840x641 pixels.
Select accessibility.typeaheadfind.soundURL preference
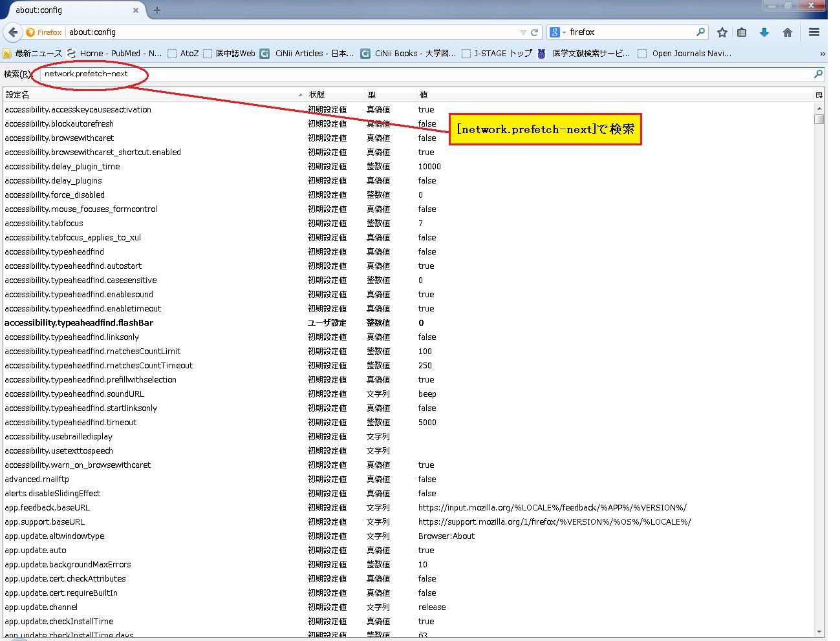(x=408, y=394)
